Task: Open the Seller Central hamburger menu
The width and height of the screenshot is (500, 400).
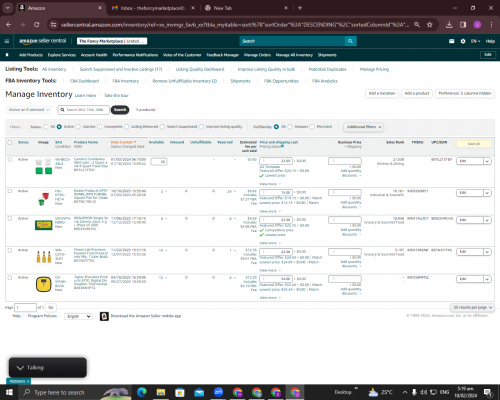Action: click(7, 41)
